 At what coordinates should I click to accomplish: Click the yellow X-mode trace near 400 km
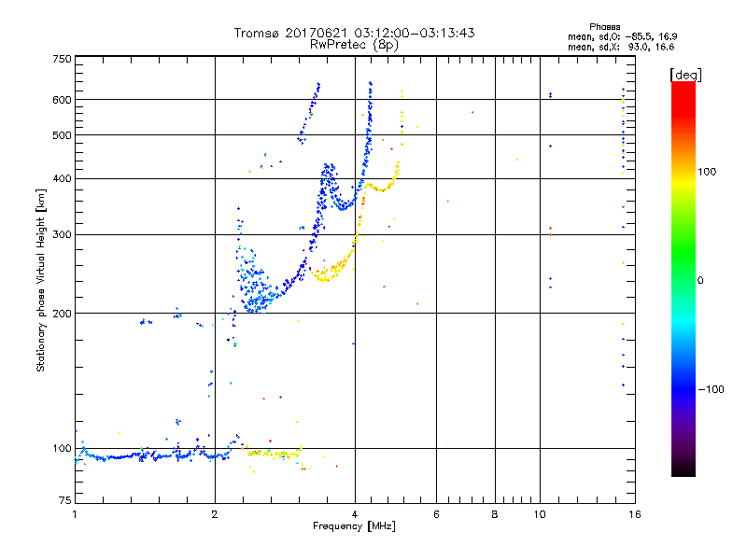pyautogui.click(x=381, y=187)
